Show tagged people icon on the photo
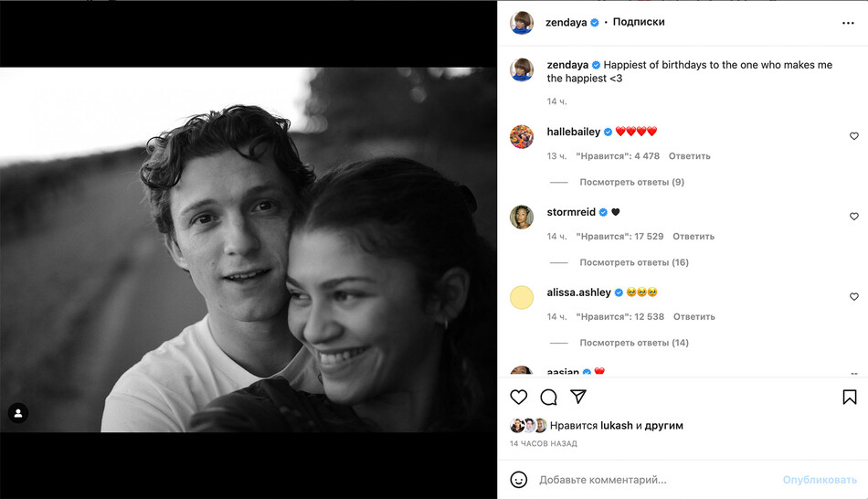Viewport: 868px width, 499px height. (x=18, y=413)
